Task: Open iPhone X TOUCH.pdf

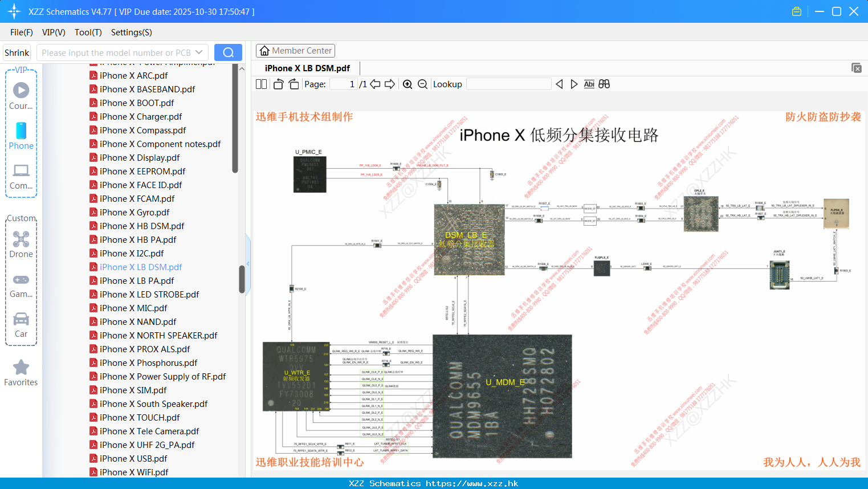Action: [140, 418]
